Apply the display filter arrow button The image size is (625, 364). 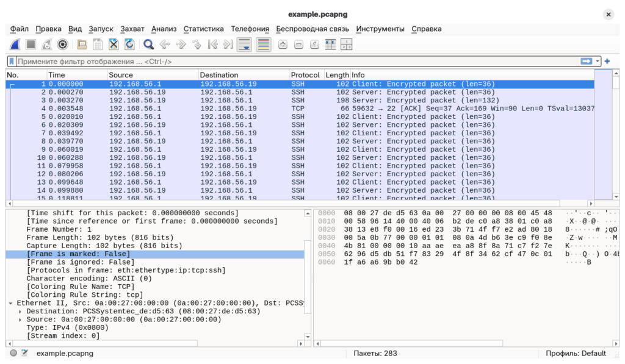(586, 62)
